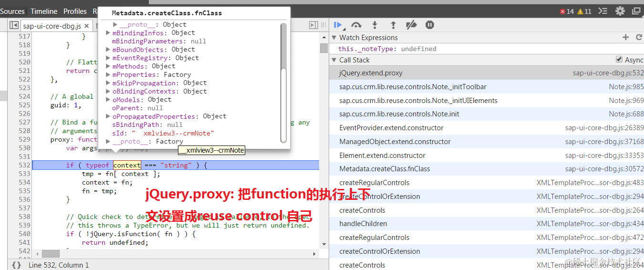The image size is (644, 270).
Task: Resume script execution in debugger
Action: click(338, 25)
